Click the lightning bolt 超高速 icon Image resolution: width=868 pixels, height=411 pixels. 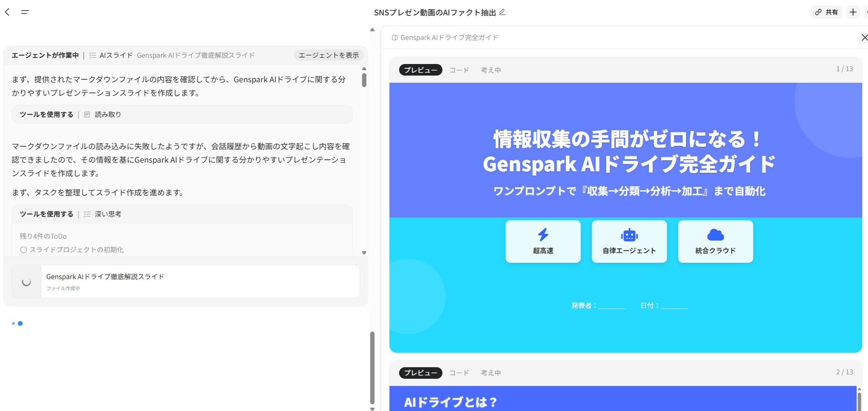click(x=543, y=235)
